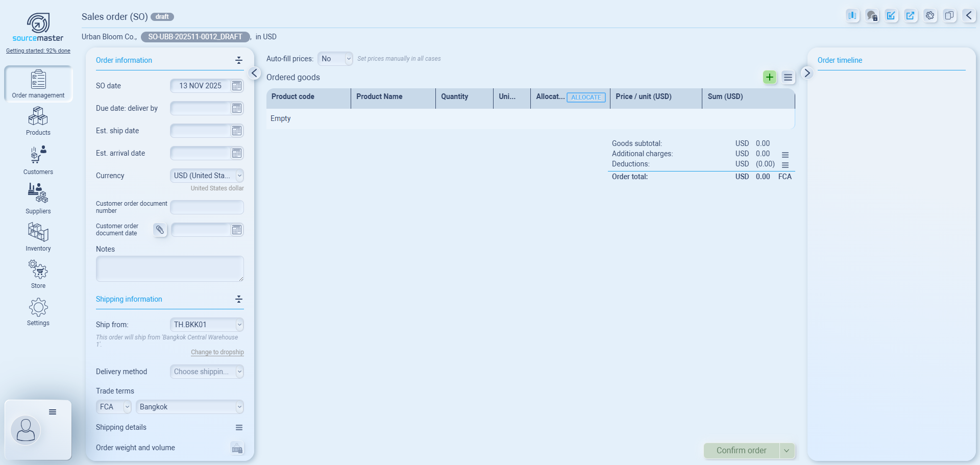Click the paperclip attachment icon

[x=160, y=230]
